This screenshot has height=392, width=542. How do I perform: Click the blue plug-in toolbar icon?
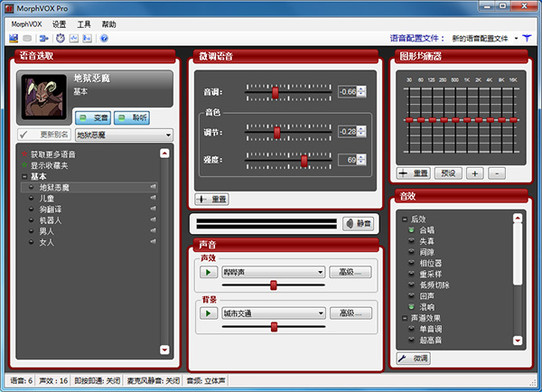click(x=43, y=38)
